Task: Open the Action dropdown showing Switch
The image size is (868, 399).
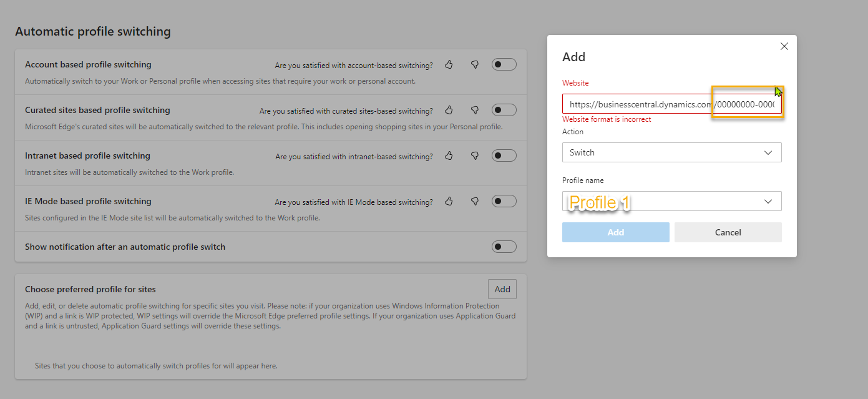Action: [671, 152]
